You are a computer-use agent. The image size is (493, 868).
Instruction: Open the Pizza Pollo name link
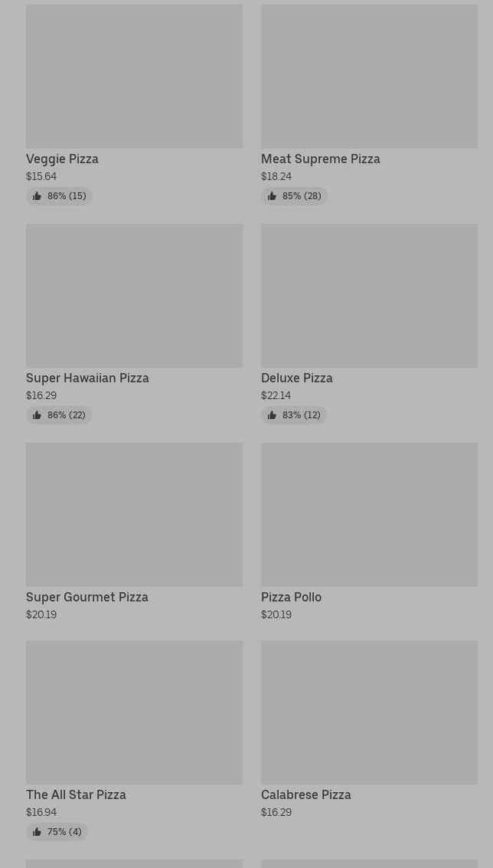point(291,597)
